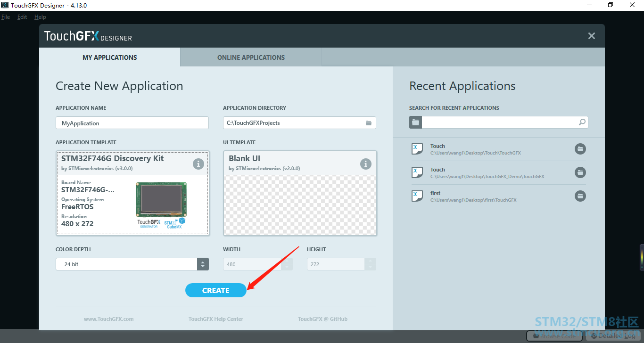Click the Width value field
Screen dimensions: 644x343
tap(252, 264)
